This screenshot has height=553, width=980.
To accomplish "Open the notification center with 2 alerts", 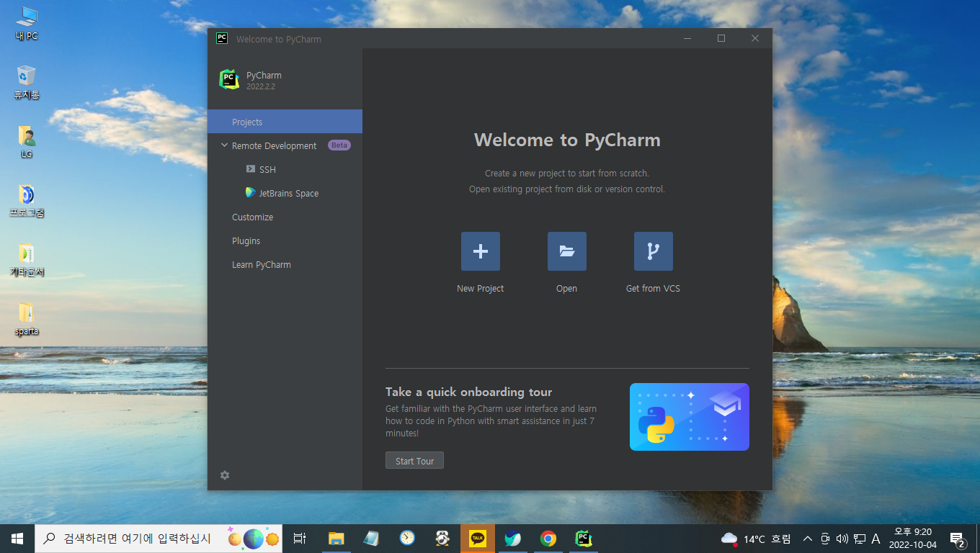I will (958, 539).
